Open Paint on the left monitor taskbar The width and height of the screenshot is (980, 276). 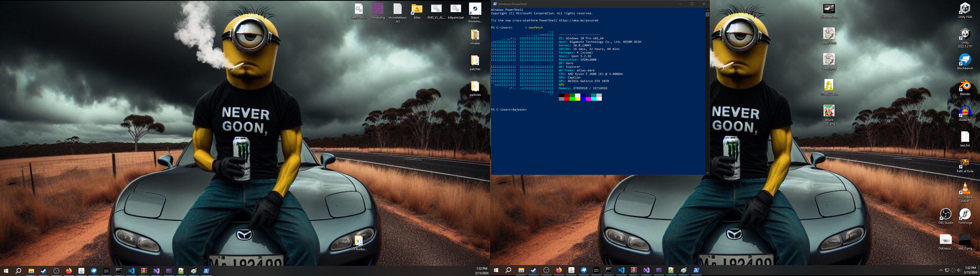pos(194,271)
